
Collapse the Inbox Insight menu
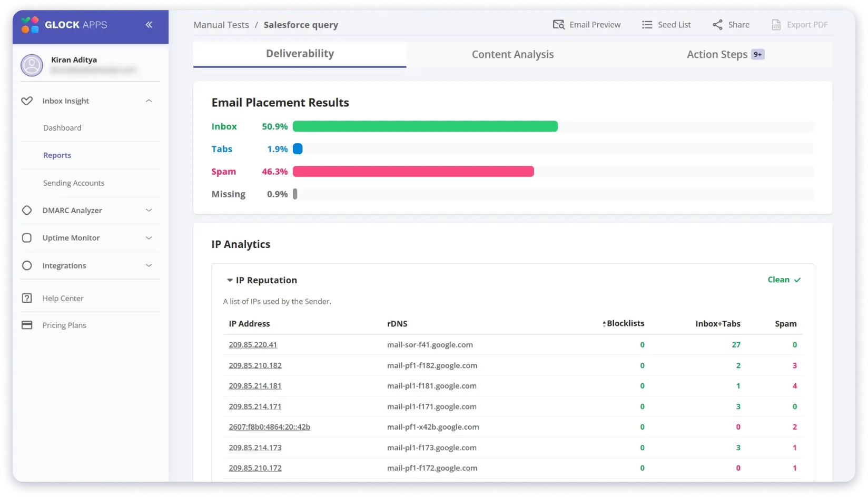point(149,101)
